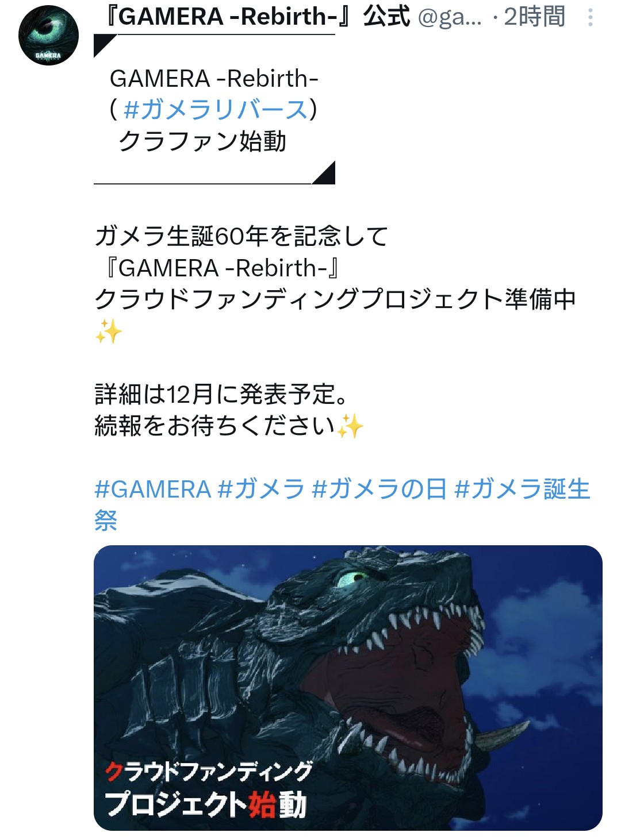Open the tweet via the クラファン始動 line
This screenshot has height=840, width=621.
click(x=202, y=141)
